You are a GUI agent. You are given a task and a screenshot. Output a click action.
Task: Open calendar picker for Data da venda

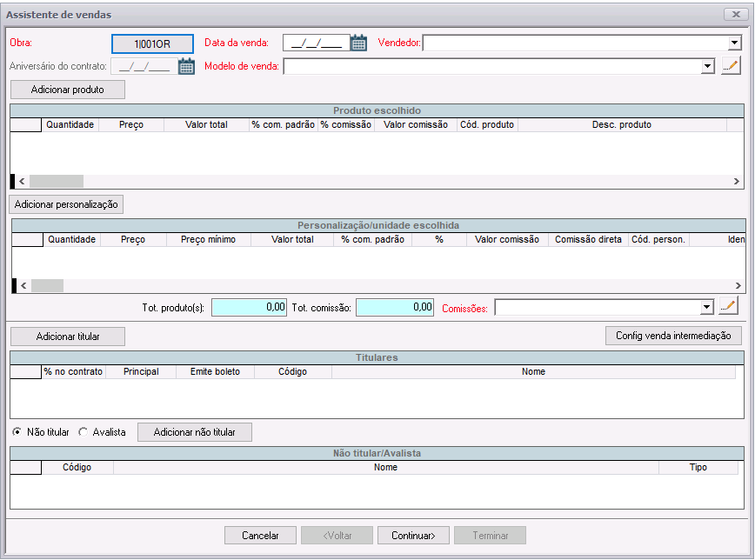(358, 43)
